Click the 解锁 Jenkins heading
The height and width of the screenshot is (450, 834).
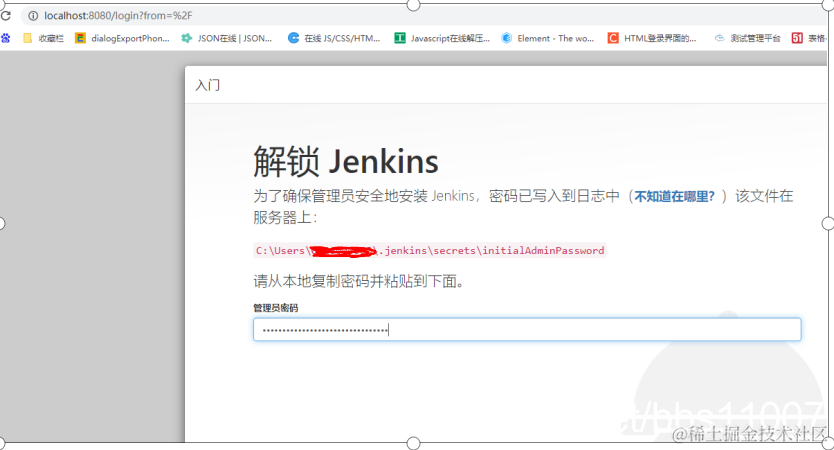tap(346, 162)
